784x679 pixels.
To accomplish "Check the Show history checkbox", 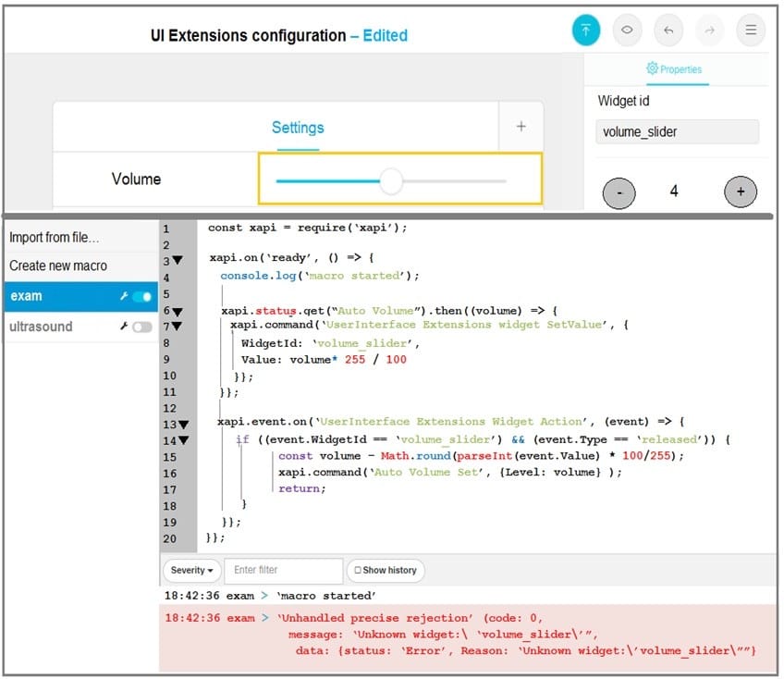I will pos(358,571).
